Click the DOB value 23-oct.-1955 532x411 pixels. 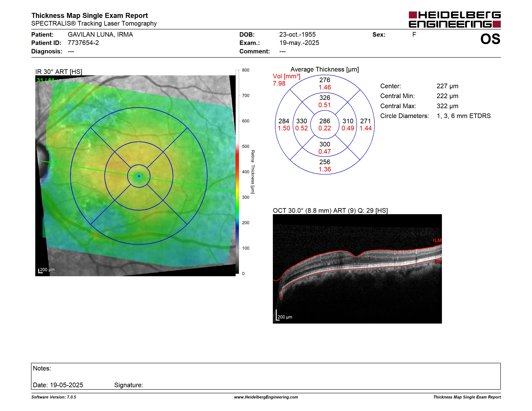[x=297, y=35]
